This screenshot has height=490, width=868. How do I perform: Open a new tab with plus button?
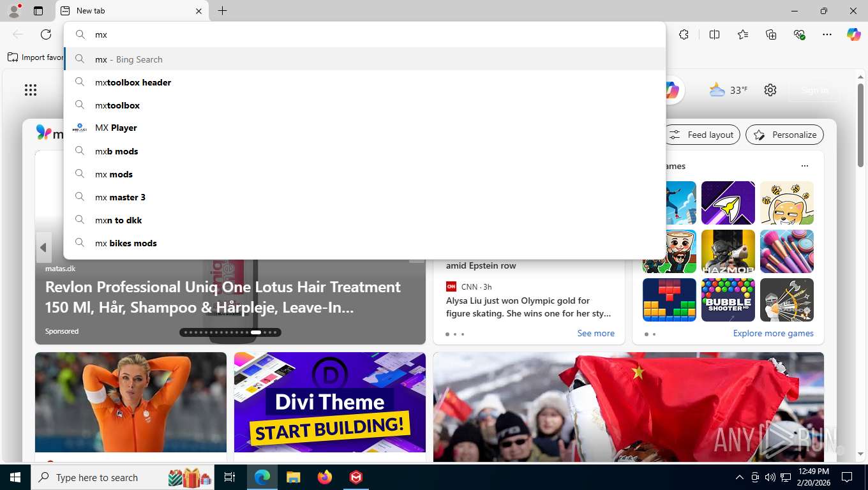222,11
